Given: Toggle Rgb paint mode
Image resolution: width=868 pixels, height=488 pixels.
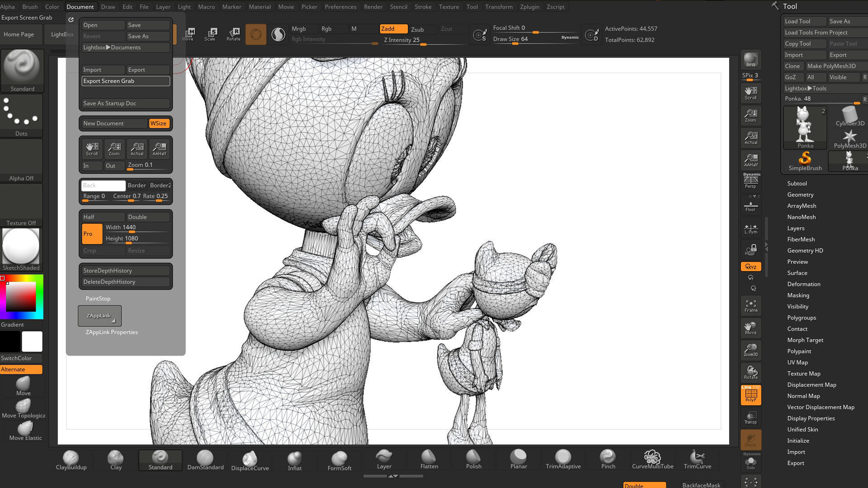Looking at the screenshot, I should click(x=334, y=29).
